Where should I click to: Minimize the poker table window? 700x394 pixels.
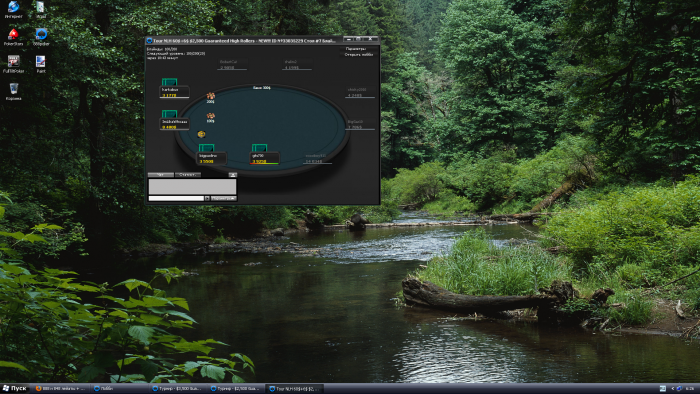pyautogui.click(x=349, y=39)
